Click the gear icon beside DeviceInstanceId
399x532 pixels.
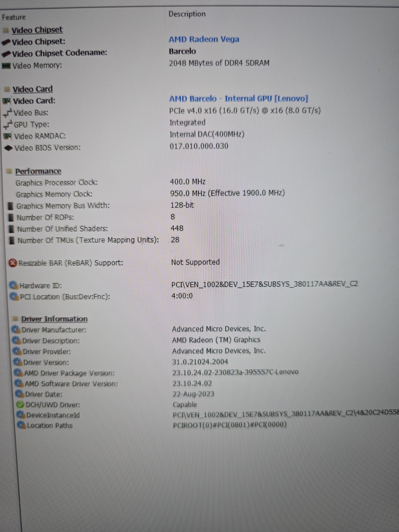pos(21,415)
